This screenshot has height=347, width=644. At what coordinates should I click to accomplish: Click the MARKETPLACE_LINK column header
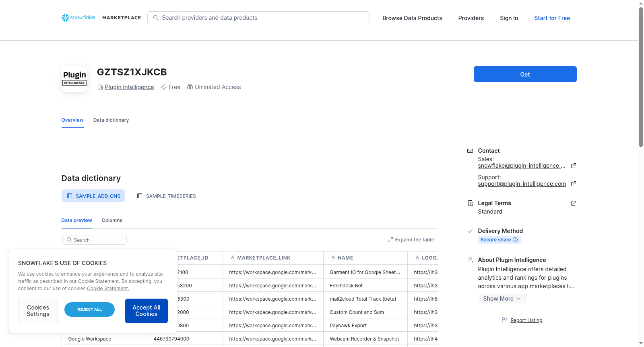point(273,258)
